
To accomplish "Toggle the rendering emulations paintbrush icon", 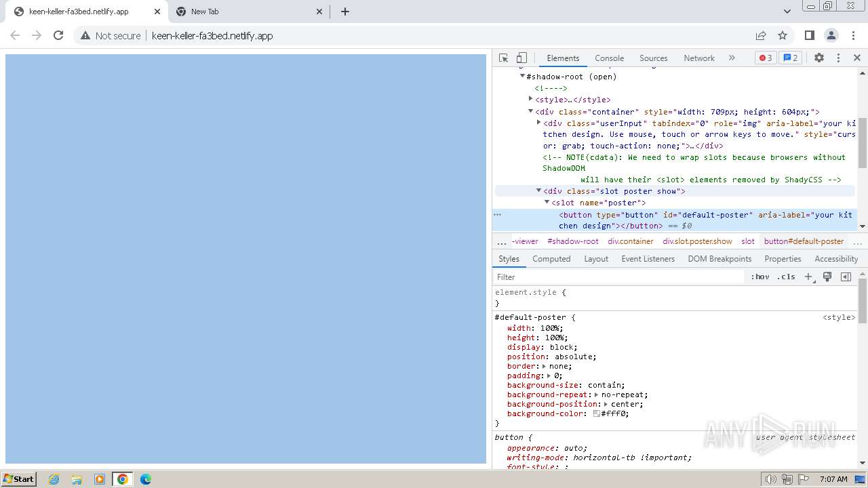I will [827, 277].
